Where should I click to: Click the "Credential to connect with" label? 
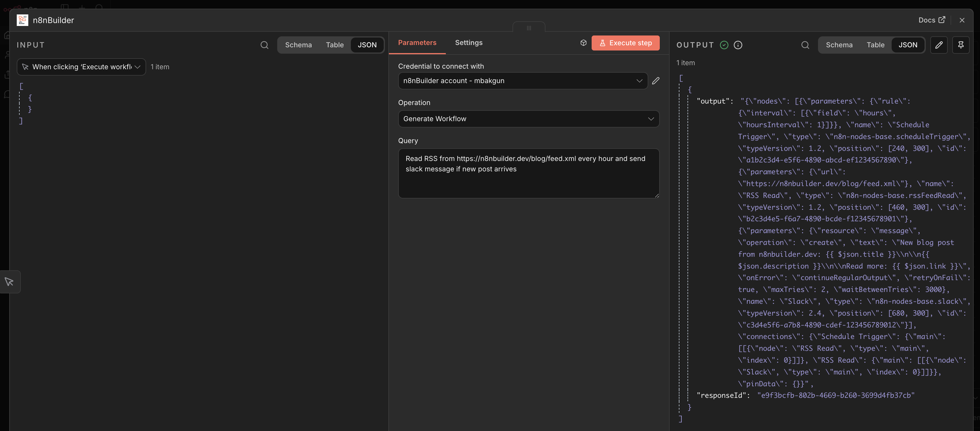pos(441,66)
